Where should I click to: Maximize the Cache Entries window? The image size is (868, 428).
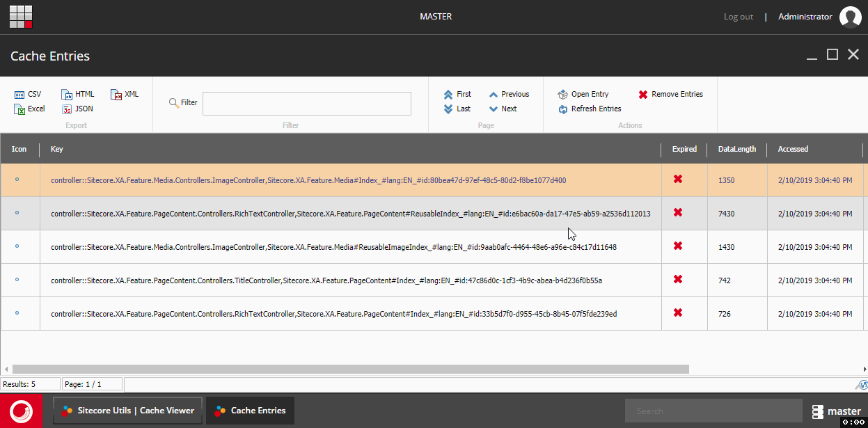click(x=833, y=55)
